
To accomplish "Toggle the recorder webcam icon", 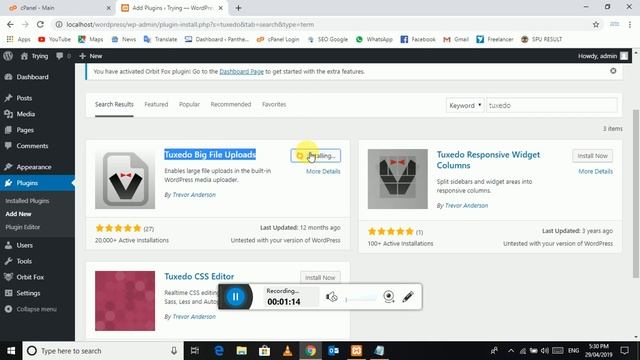I will 389,297.
